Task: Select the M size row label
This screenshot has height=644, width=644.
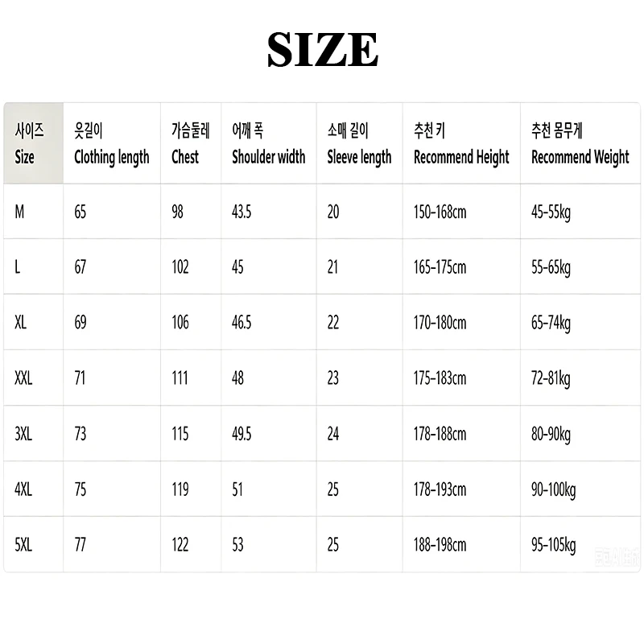Action: [19, 212]
